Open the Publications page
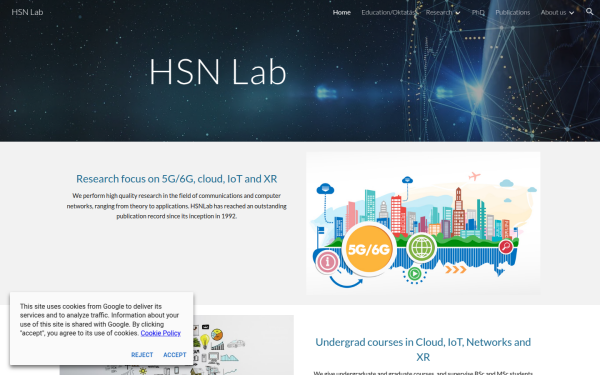The image size is (600, 375). tap(513, 12)
